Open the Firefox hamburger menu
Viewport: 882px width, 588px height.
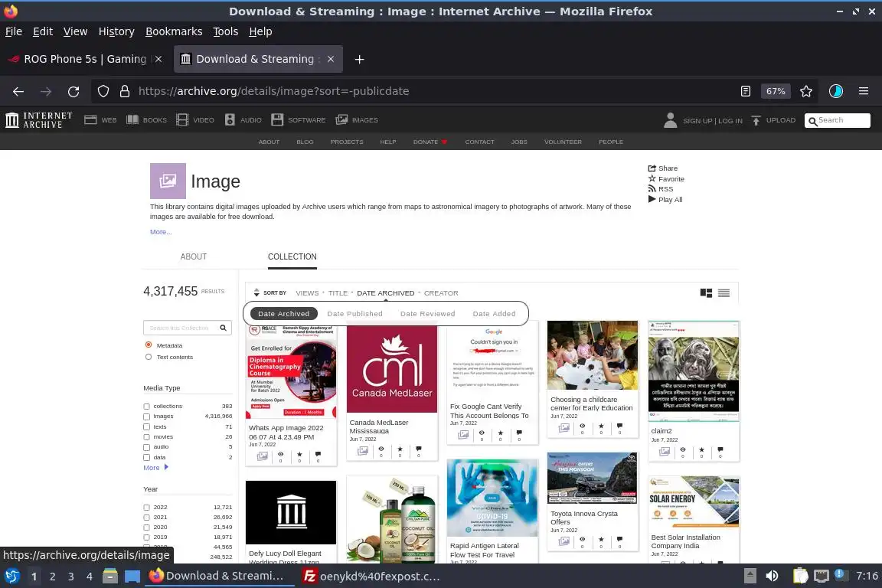864,91
